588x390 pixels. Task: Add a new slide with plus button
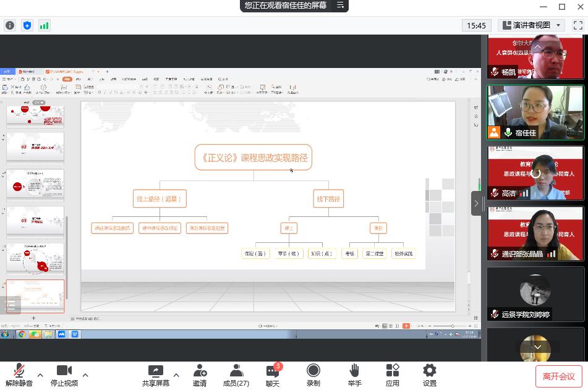[x=33, y=318]
